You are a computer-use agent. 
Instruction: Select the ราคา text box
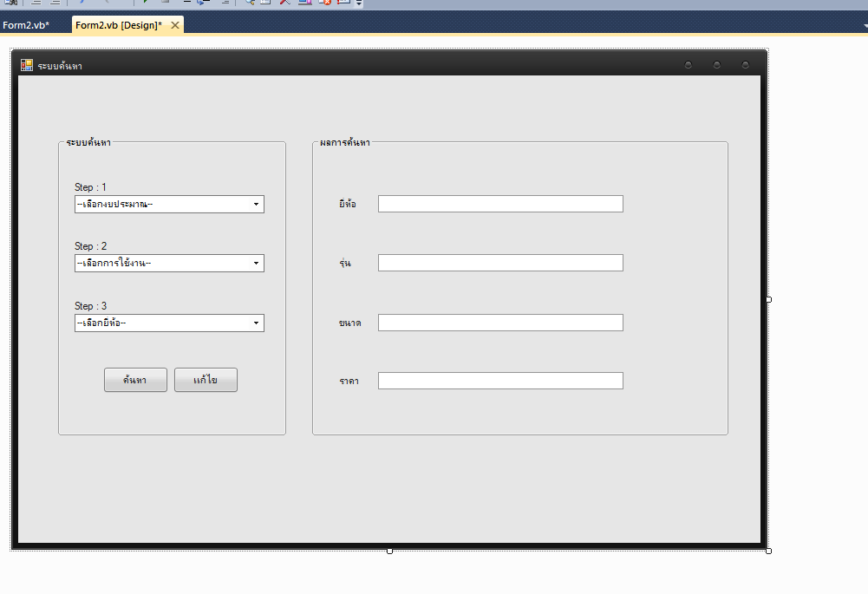[500, 381]
